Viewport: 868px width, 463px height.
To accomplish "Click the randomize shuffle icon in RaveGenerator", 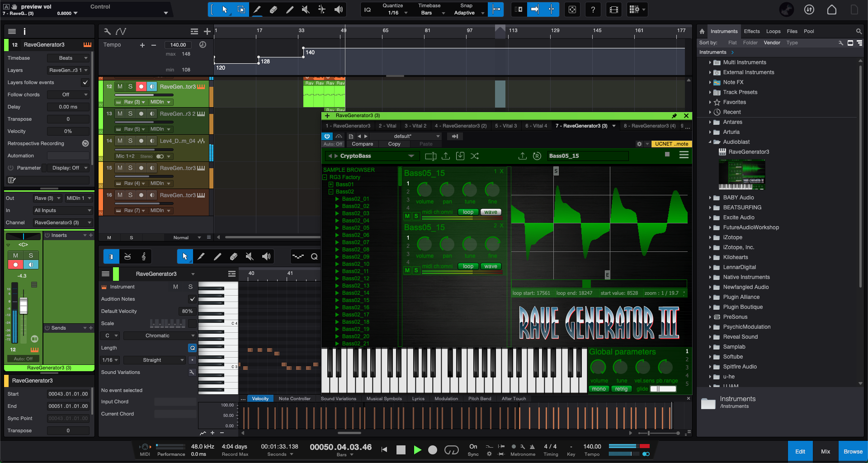I will (475, 156).
